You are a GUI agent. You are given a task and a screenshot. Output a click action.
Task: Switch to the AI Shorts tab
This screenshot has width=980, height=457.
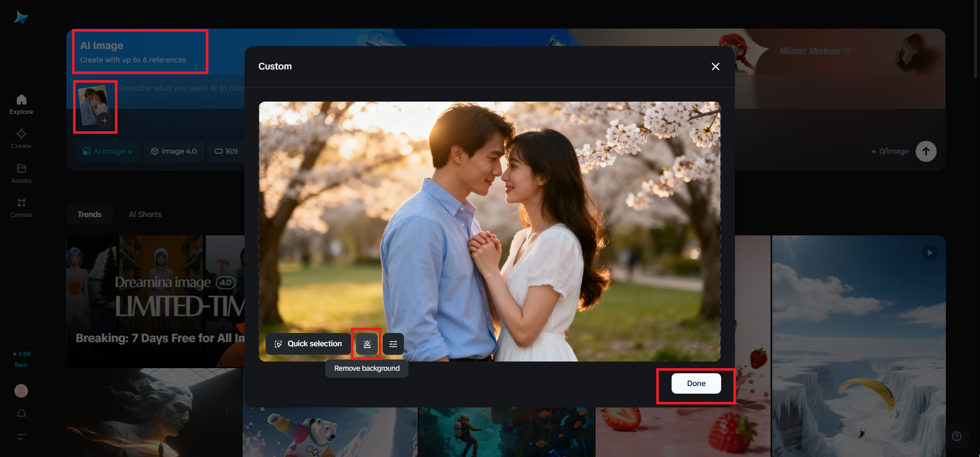[145, 214]
